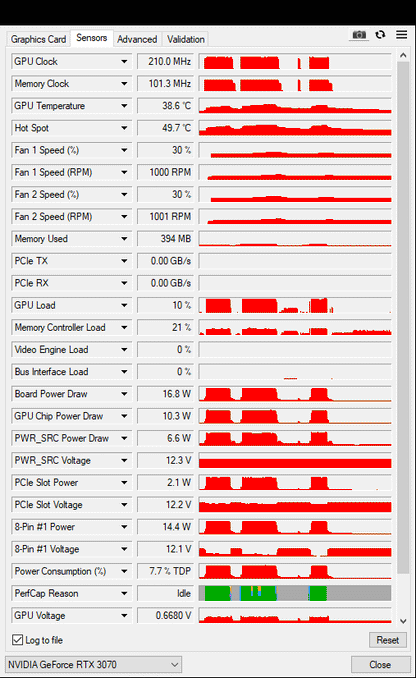
Task: Open the PWR_SRC Voltage dropdown
Action: (x=124, y=460)
